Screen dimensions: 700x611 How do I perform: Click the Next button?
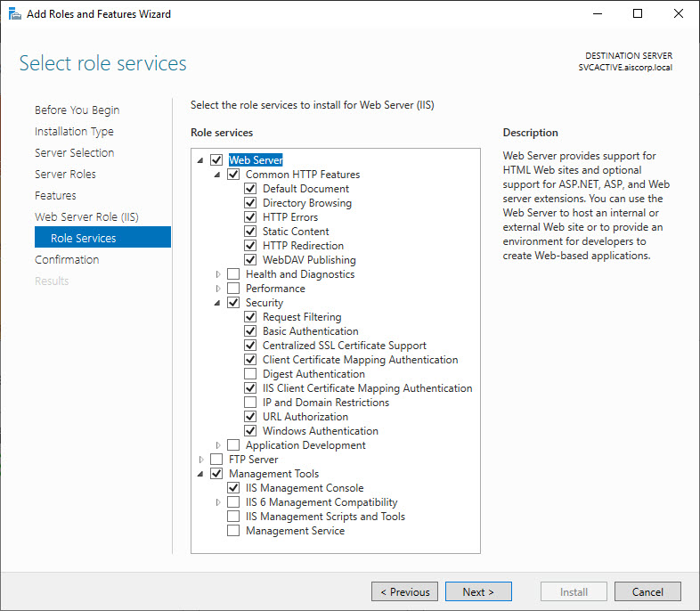pos(477,591)
